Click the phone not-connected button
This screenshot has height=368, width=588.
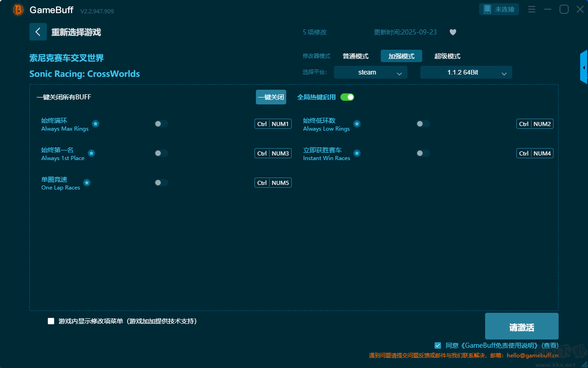tap(499, 9)
